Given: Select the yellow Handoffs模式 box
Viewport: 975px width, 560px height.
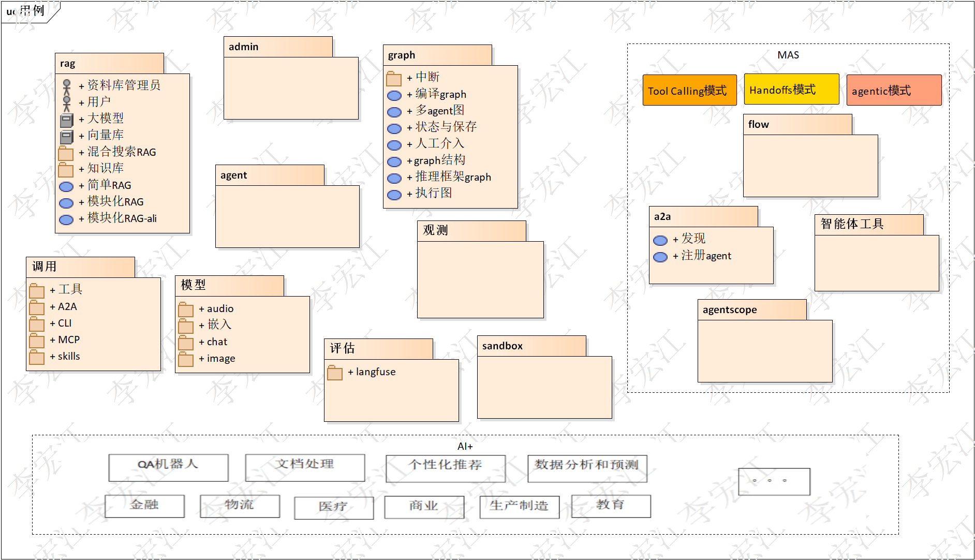Looking at the screenshot, I should [x=791, y=89].
